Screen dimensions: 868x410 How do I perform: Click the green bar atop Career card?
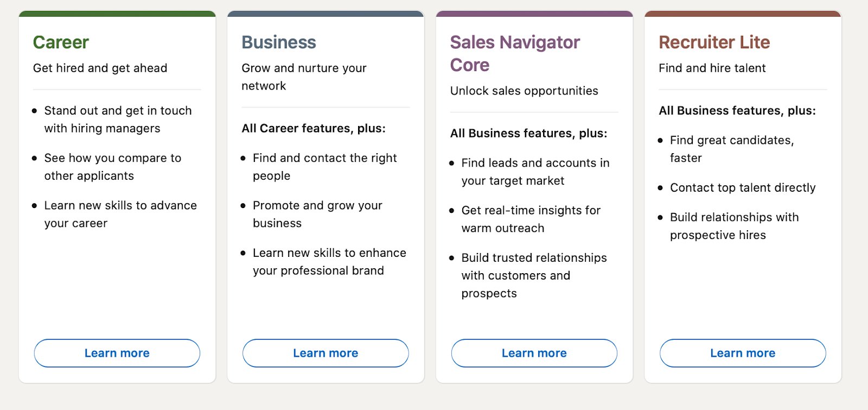click(117, 14)
